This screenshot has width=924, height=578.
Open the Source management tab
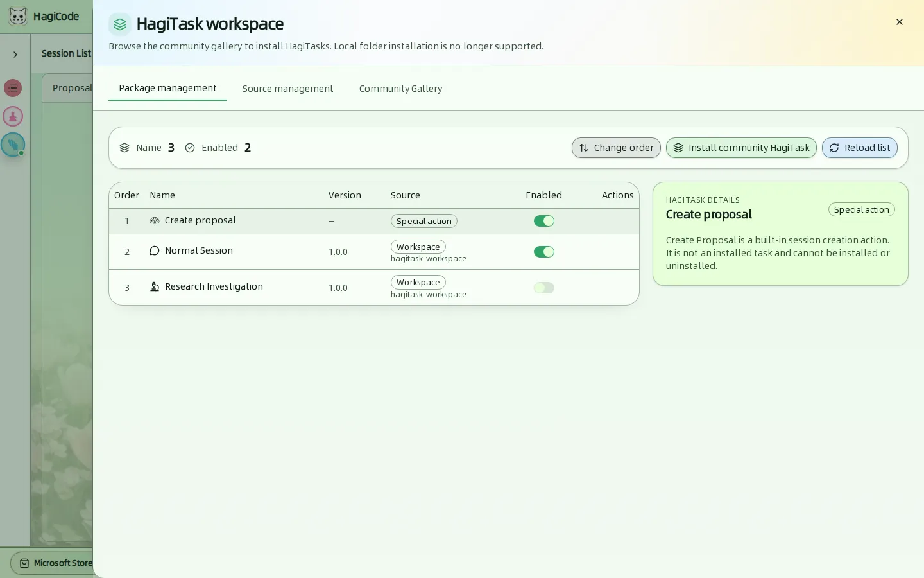(x=288, y=89)
